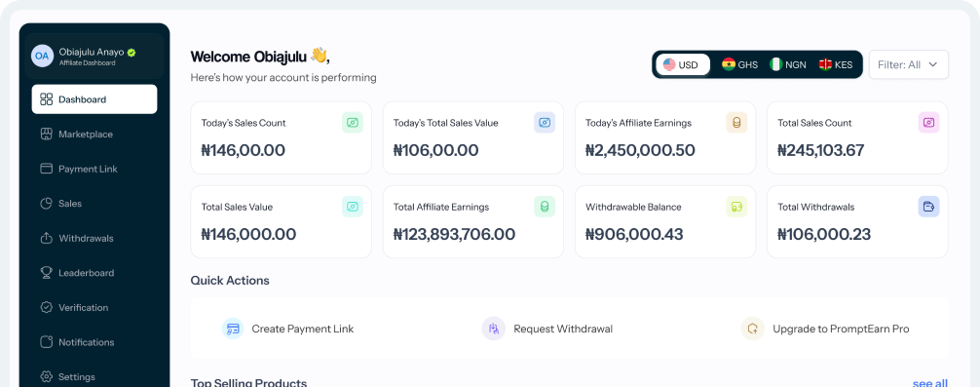Screen dimensions: 980x387
Task: Open the Dashboard sidebar item
Action: click(x=94, y=99)
